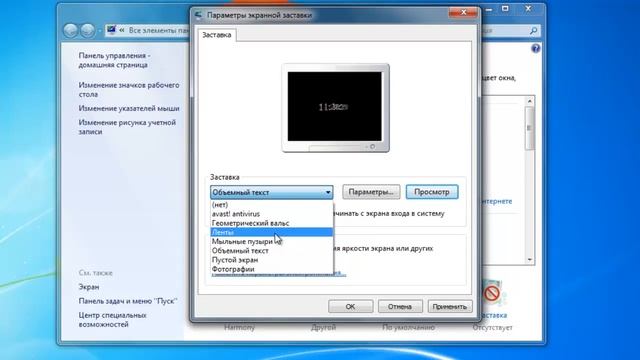The image size is (640, 360).
Task: Open Control Panel help question-mark icon
Action: [x=536, y=49]
